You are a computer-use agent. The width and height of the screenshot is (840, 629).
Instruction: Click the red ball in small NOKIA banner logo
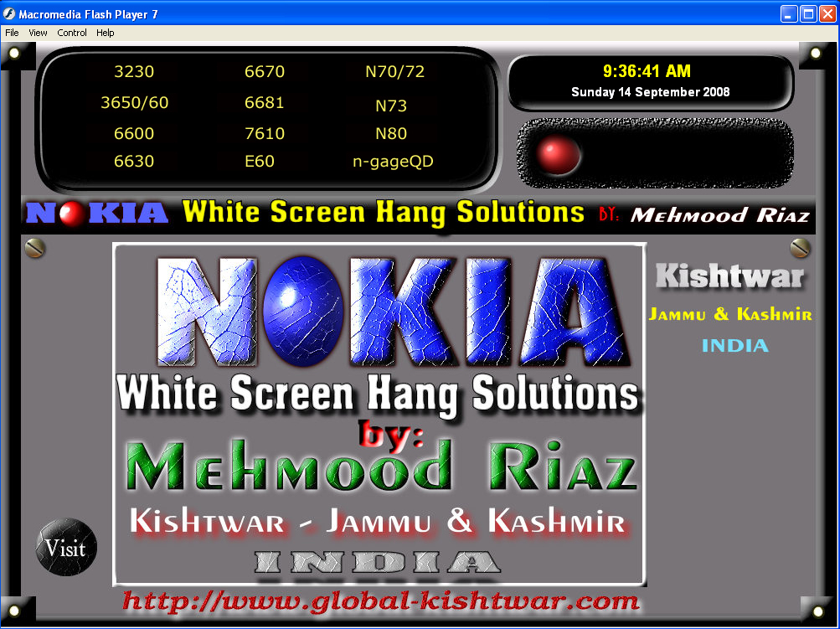pyautogui.click(x=72, y=214)
